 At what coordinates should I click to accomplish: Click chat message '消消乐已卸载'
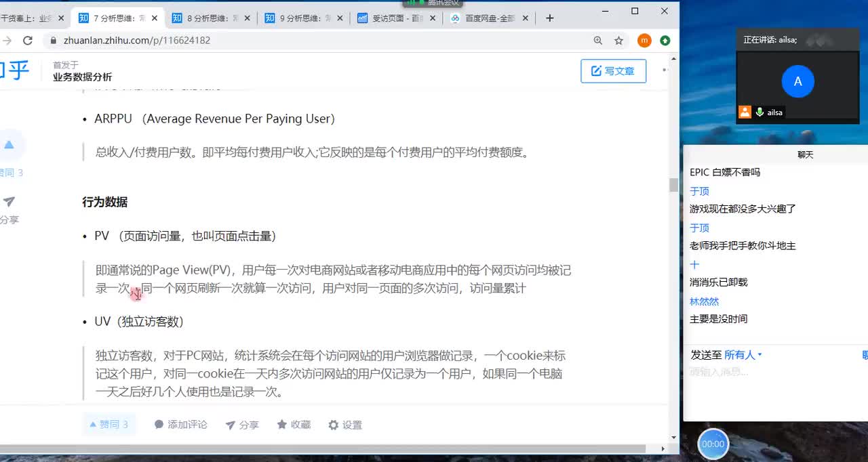(719, 282)
